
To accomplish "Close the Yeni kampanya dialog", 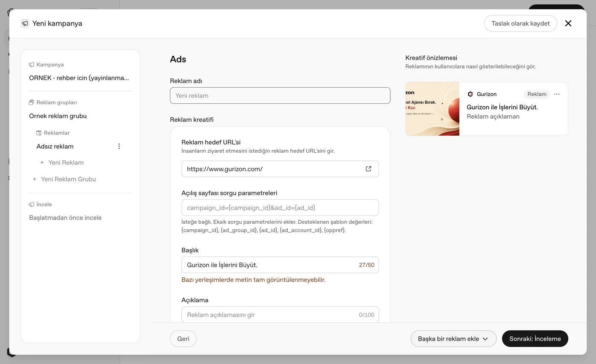I will (568, 23).
